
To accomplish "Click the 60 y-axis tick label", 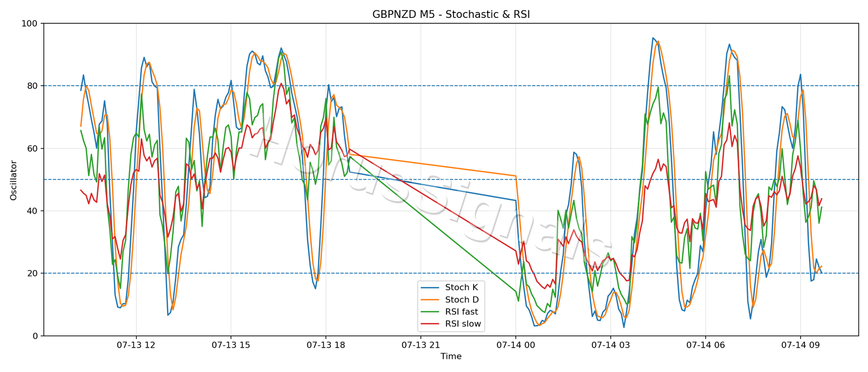I will [33, 149].
